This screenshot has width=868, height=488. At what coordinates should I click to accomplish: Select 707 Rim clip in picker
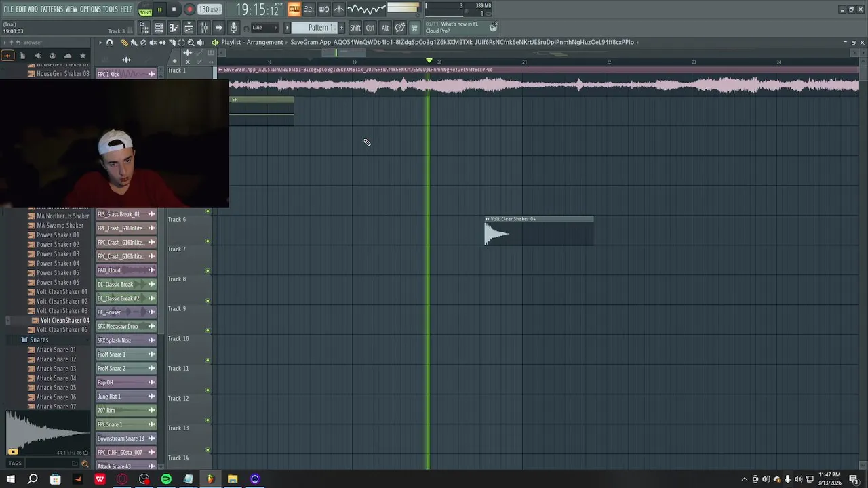click(126, 410)
